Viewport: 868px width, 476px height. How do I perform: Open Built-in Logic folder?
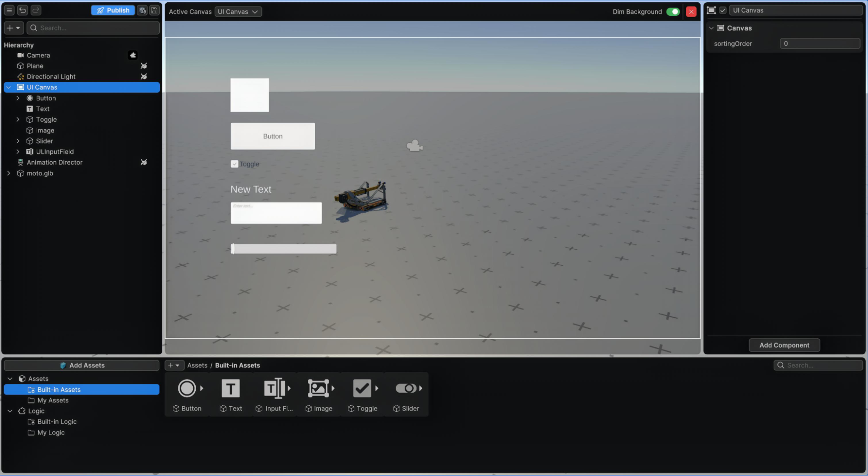tap(57, 422)
